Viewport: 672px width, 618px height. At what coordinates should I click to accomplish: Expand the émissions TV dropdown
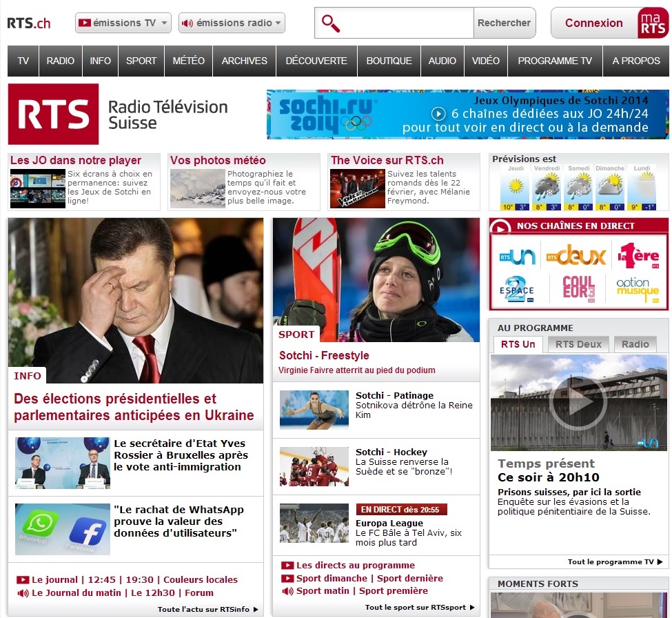coord(123,23)
